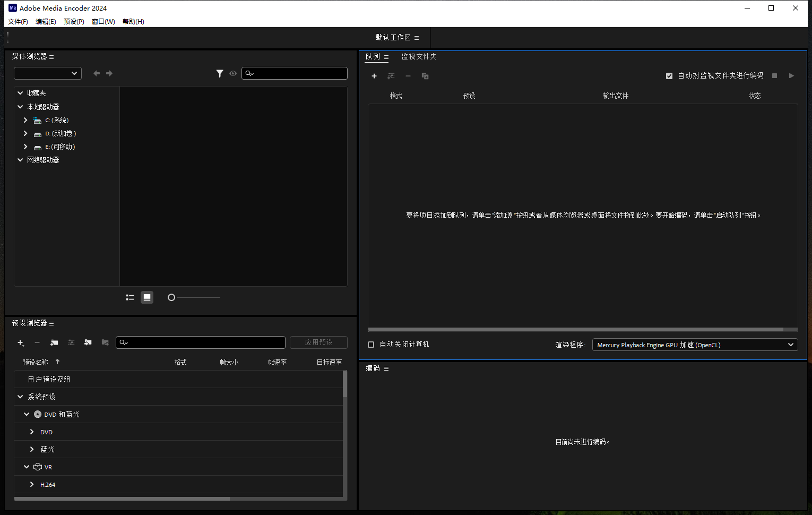Open the media browser location dropdown
This screenshot has height=515, width=812.
[x=48, y=73]
